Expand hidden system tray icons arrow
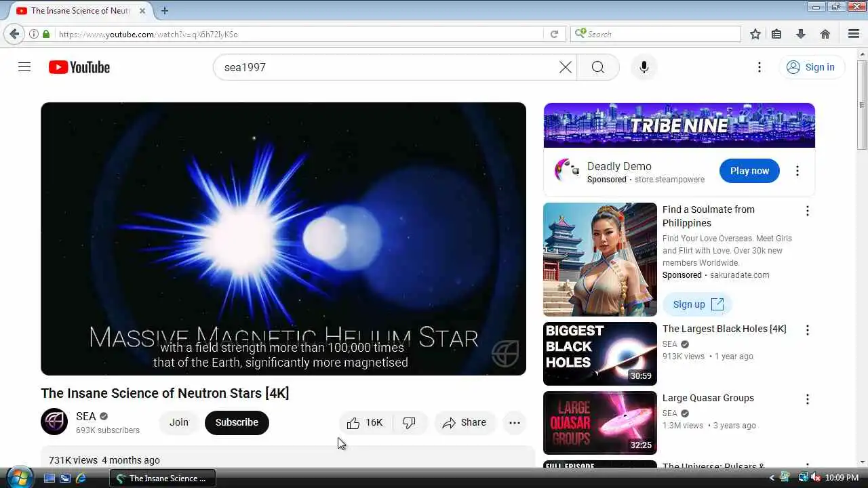 772,478
